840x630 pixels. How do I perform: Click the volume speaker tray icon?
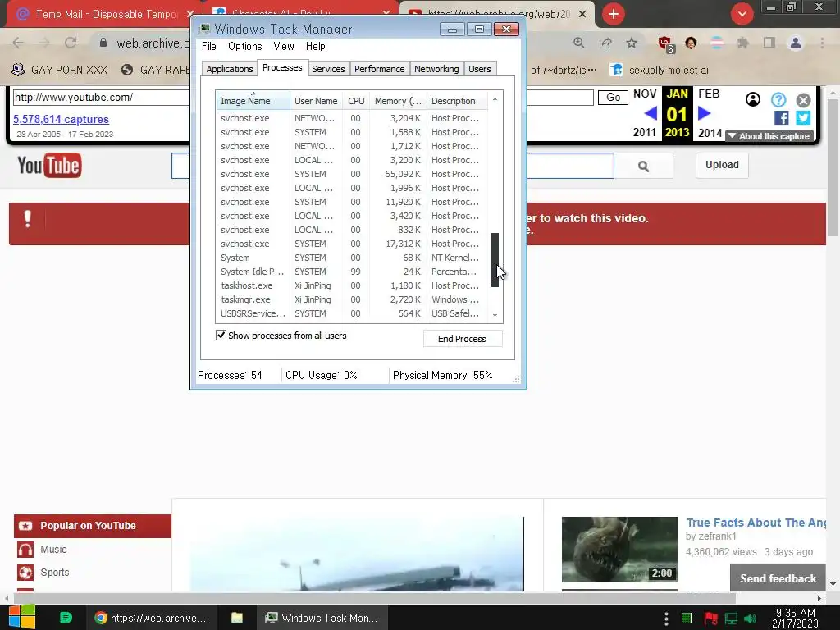pyautogui.click(x=751, y=619)
